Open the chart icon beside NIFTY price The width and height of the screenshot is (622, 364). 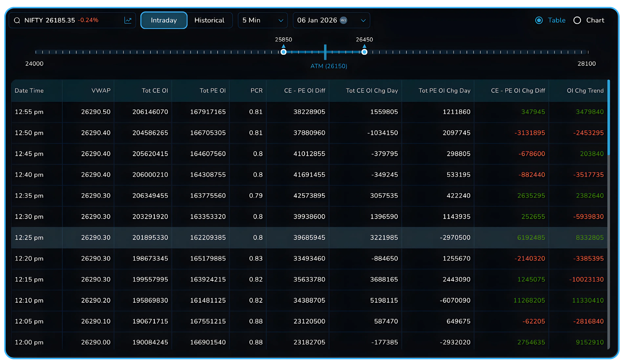pyautogui.click(x=128, y=20)
